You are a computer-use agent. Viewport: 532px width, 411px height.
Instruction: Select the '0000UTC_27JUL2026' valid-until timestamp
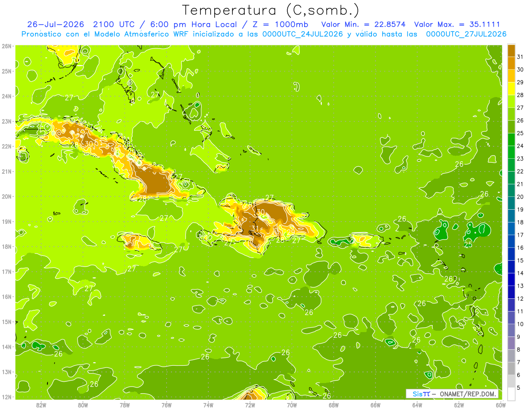[x=466, y=34]
